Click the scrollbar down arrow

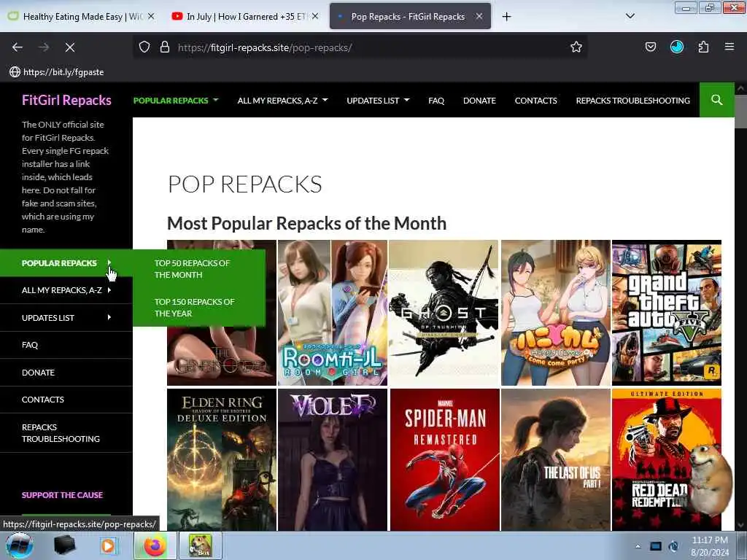click(741, 525)
